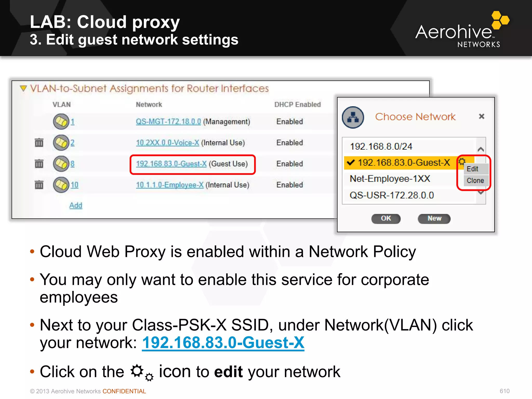This screenshot has height=399, width=532.
Task: Close the Choose Network dialog
Action: 482,116
